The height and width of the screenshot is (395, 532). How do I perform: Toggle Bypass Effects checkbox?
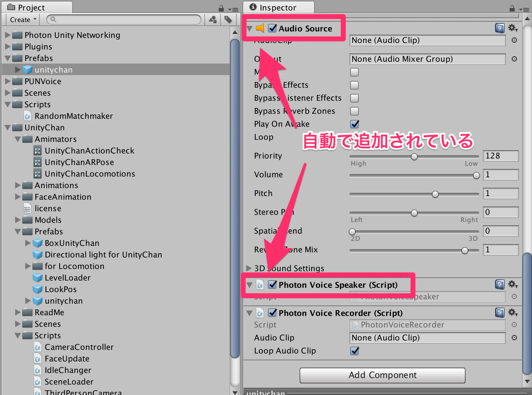click(354, 85)
